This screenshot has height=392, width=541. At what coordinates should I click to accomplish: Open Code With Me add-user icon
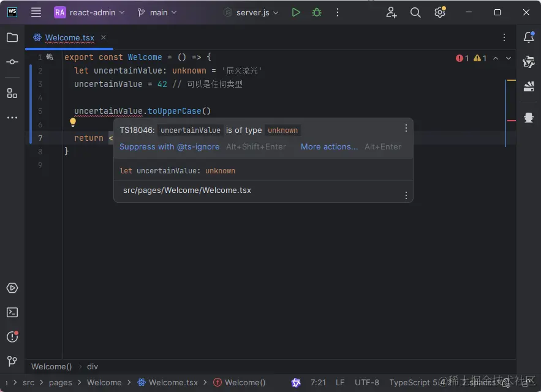392,12
